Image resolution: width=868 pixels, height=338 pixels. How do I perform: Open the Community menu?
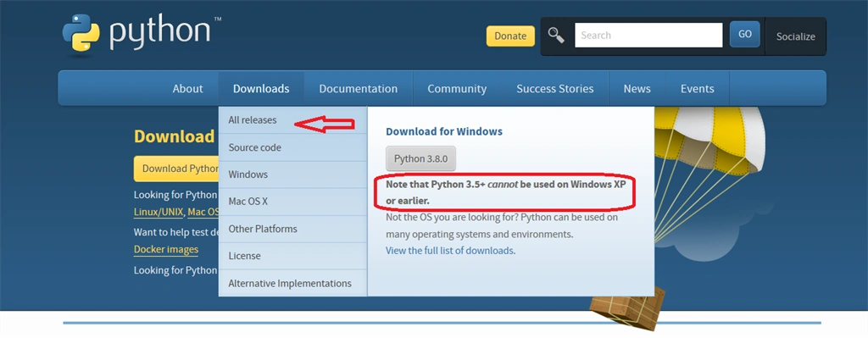(457, 88)
